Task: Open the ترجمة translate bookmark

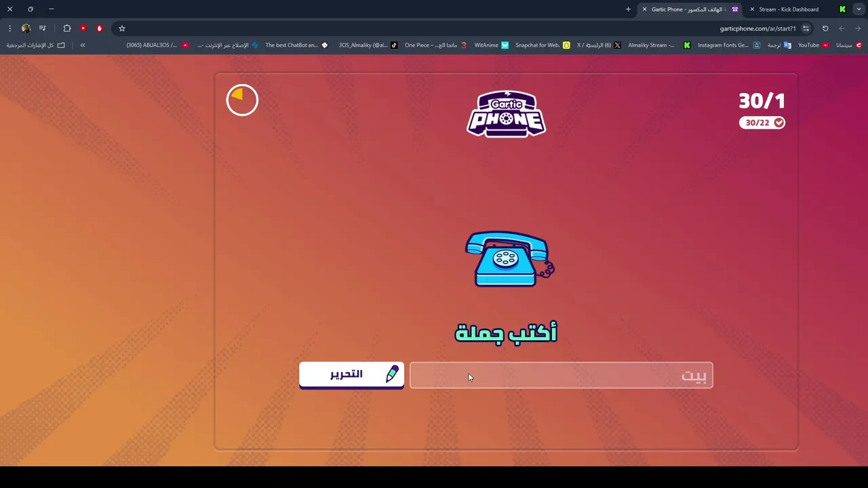Action: click(x=778, y=45)
